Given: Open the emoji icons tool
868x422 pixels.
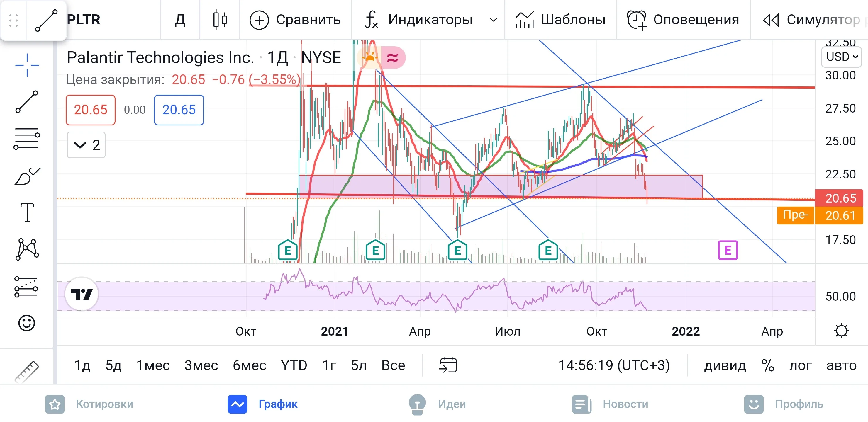Looking at the screenshot, I should tap(26, 323).
